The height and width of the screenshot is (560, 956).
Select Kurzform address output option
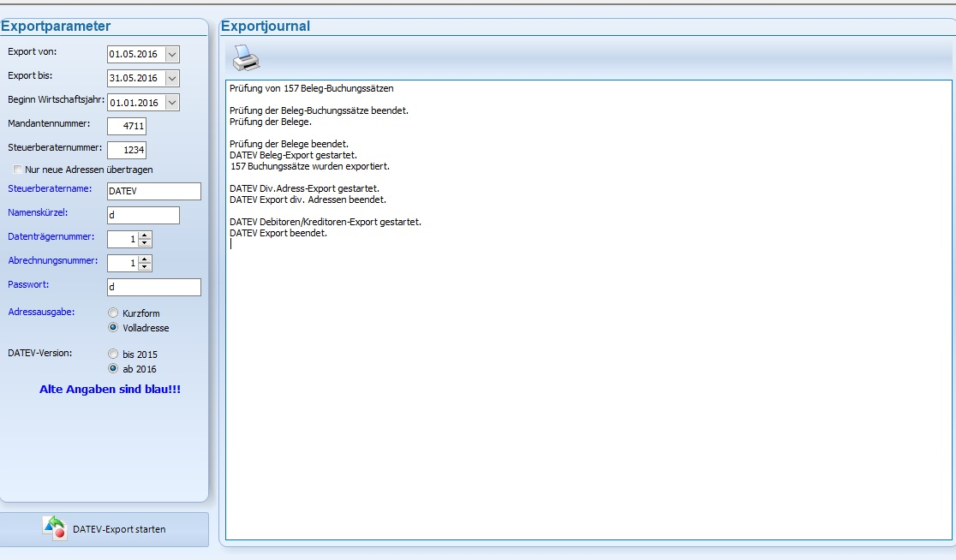point(113,313)
